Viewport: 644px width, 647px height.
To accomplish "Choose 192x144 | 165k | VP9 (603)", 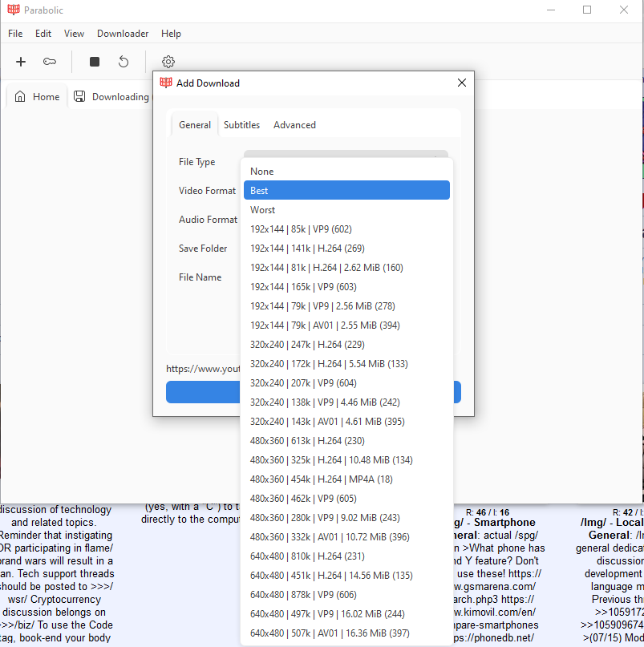I will pyautogui.click(x=346, y=287).
